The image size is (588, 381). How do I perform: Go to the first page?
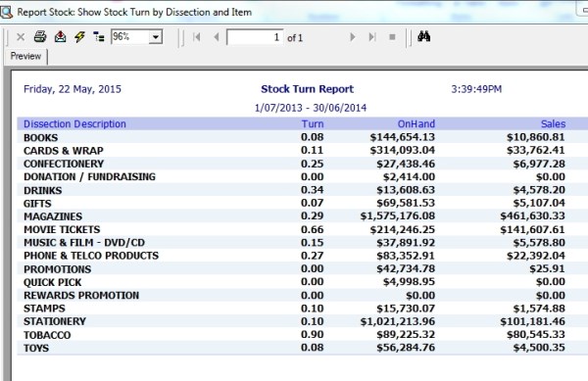tap(197, 37)
